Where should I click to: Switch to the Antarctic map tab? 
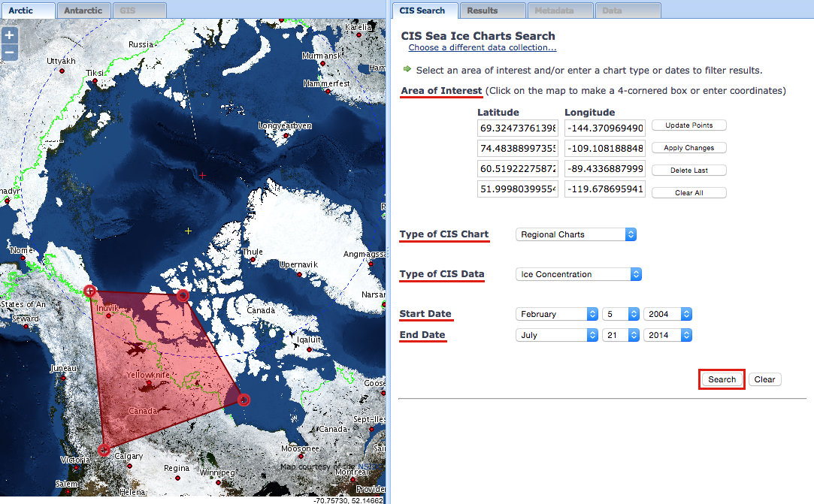pos(83,11)
